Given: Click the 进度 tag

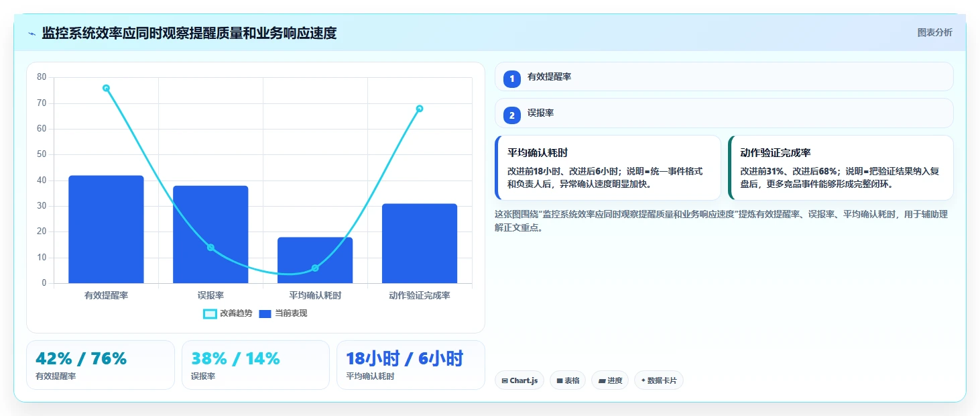Looking at the screenshot, I should [x=610, y=380].
